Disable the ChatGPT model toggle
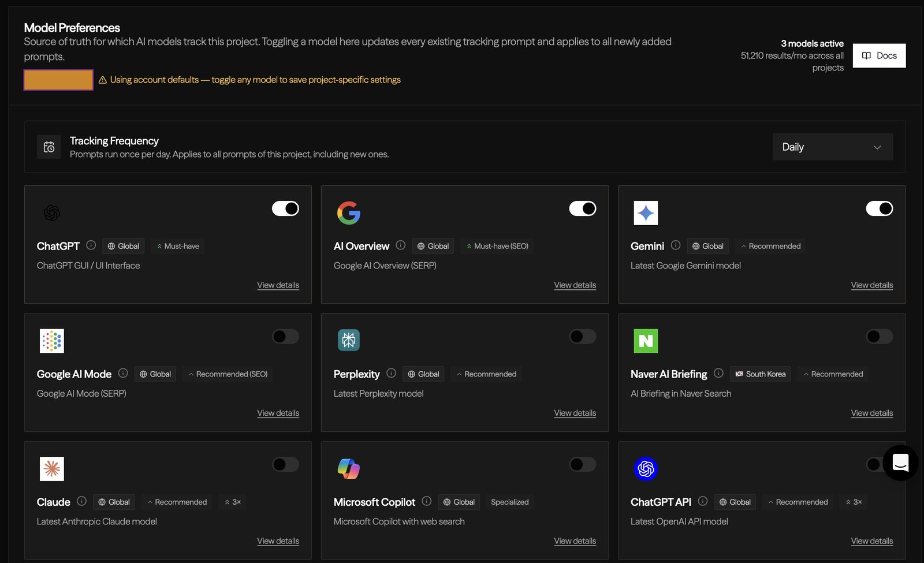Image resolution: width=924 pixels, height=563 pixels. coord(285,208)
